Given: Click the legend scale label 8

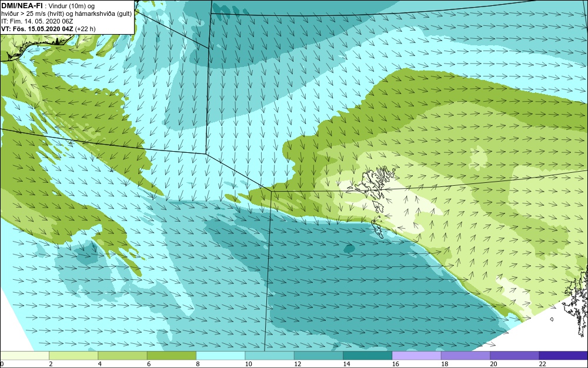Looking at the screenshot, I should 198,364.
